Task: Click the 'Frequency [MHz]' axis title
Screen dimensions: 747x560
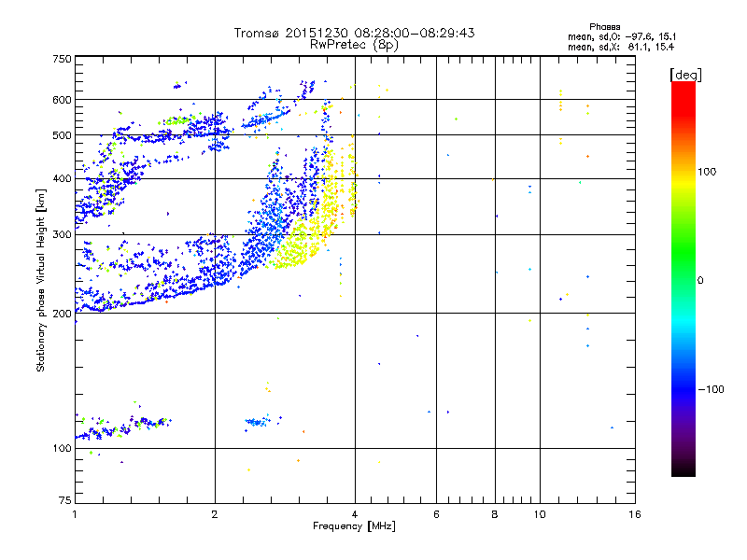Action: coord(354,526)
